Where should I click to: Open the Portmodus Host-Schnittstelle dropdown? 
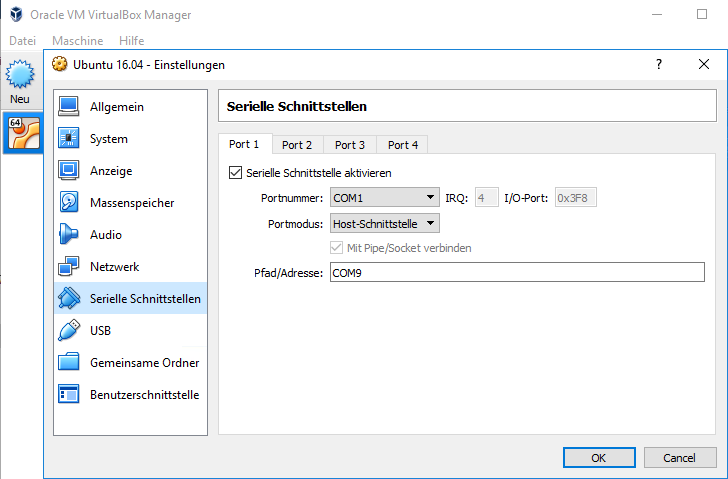tap(384, 224)
